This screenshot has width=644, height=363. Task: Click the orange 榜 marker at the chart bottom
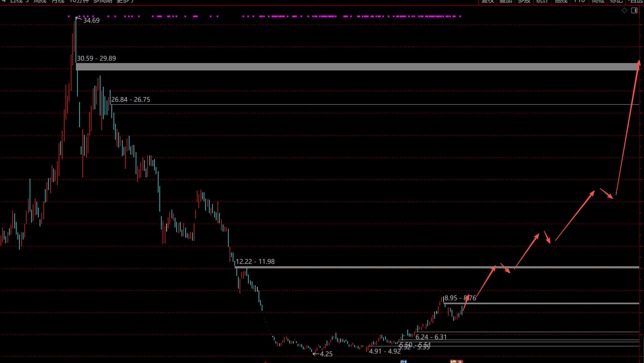(453, 361)
